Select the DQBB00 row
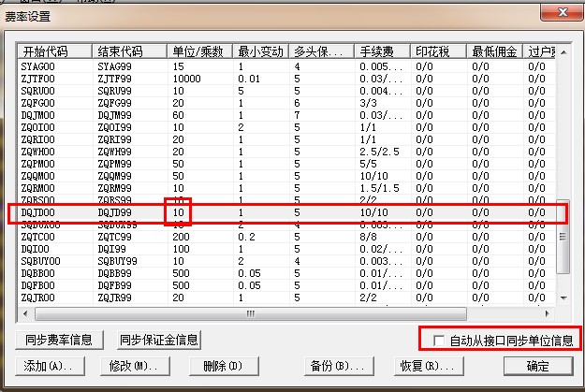Viewport: 585px width, 392px height. point(287,273)
